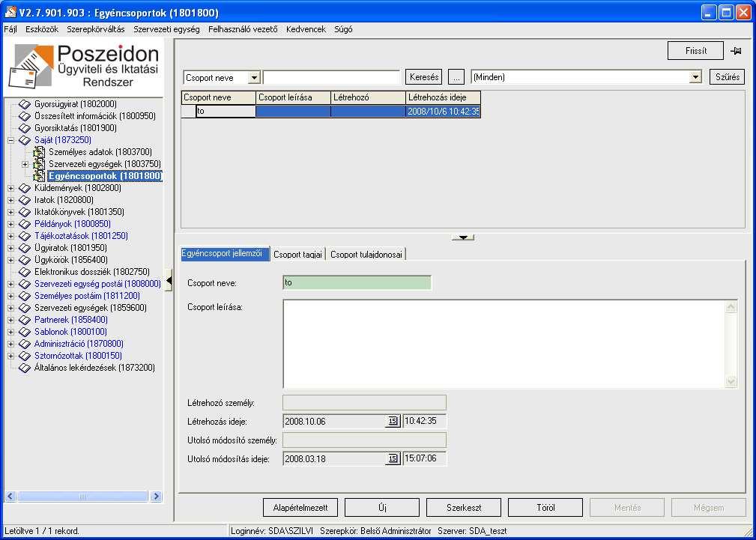Open the Szerepkörváltás menu
Viewport: 756px width, 540px height.
96,29
